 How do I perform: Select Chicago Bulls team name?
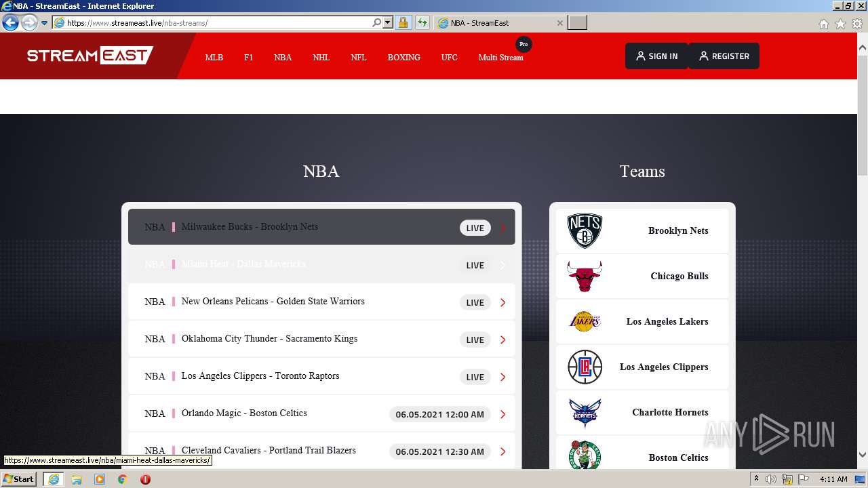679,276
